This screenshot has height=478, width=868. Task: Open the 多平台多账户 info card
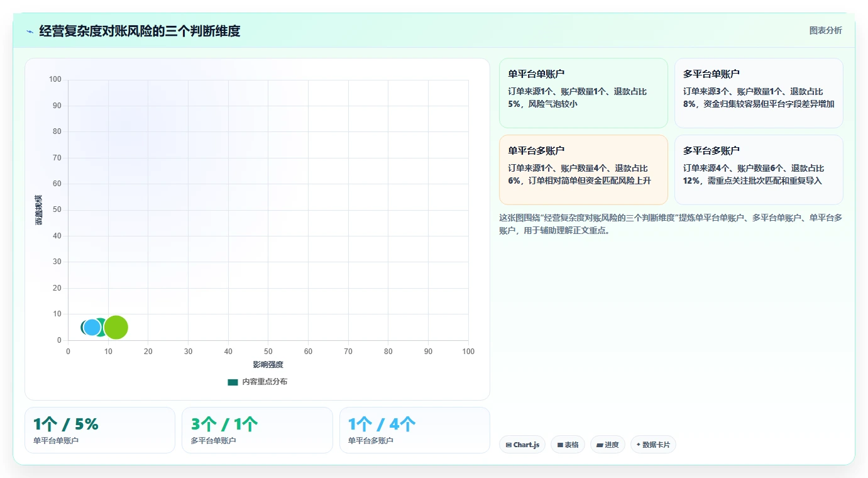(759, 170)
